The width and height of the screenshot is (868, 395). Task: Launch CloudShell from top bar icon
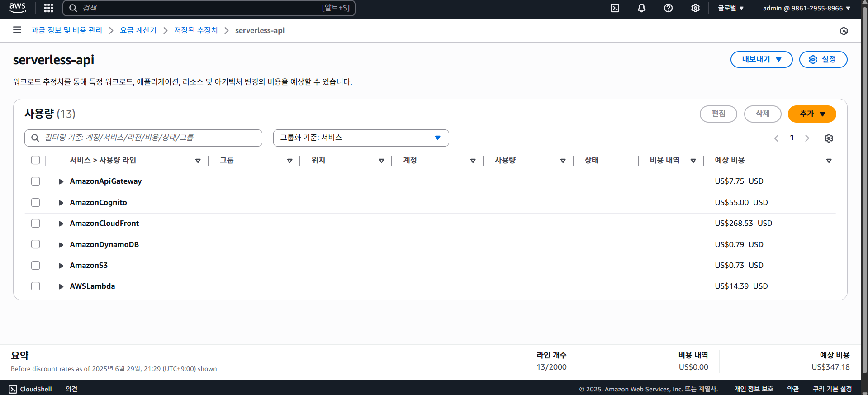(x=615, y=8)
